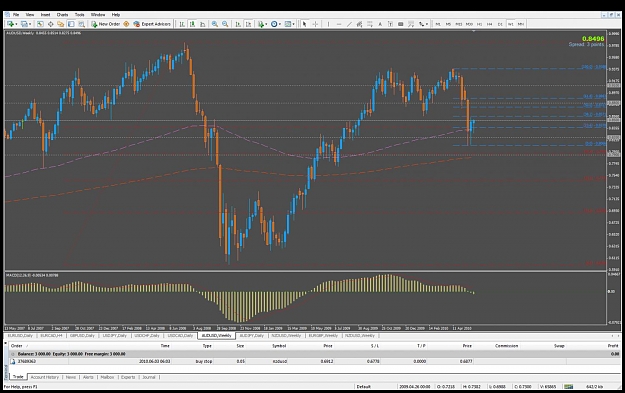The height and width of the screenshot is (393, 625).
Task: Switch to M15 timeframe
Action: click(x=459, y=24)
